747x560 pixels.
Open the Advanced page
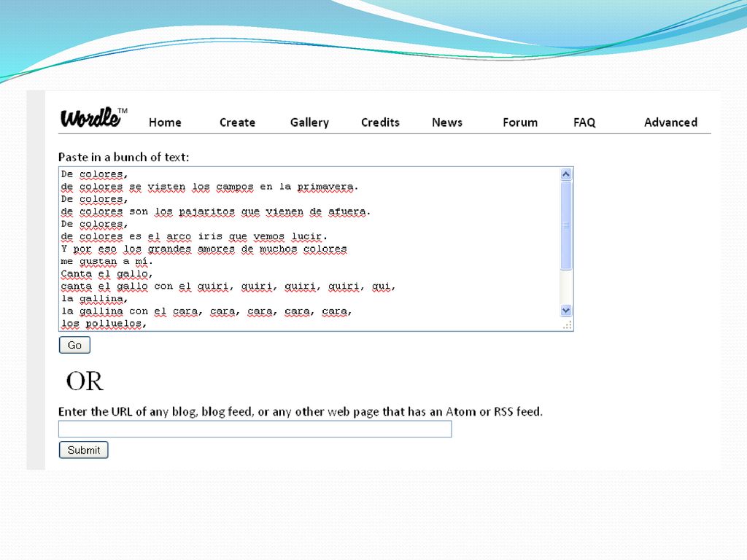click(x=671, y=122)
